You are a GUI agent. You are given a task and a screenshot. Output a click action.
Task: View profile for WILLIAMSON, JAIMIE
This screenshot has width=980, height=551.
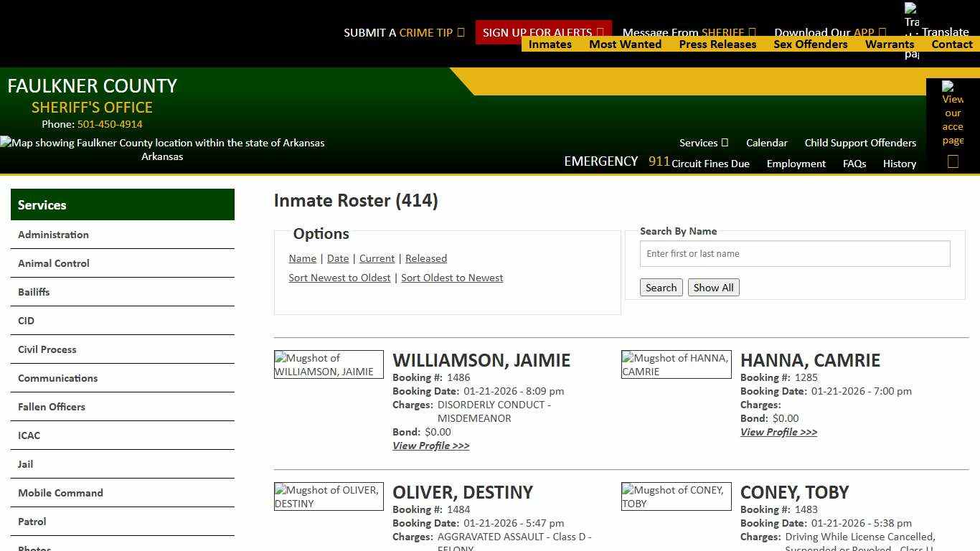click(x=430, y=446)
